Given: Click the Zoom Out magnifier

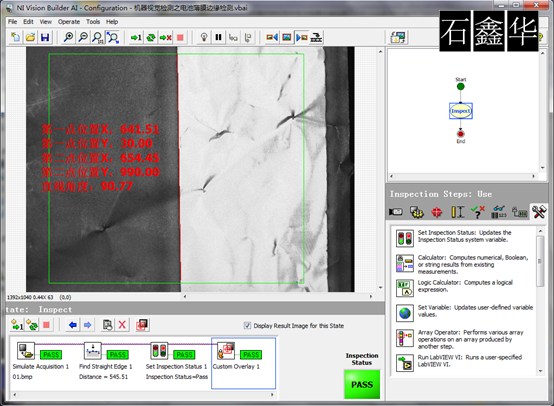Looking at the screenshot, I should [83, 37].
